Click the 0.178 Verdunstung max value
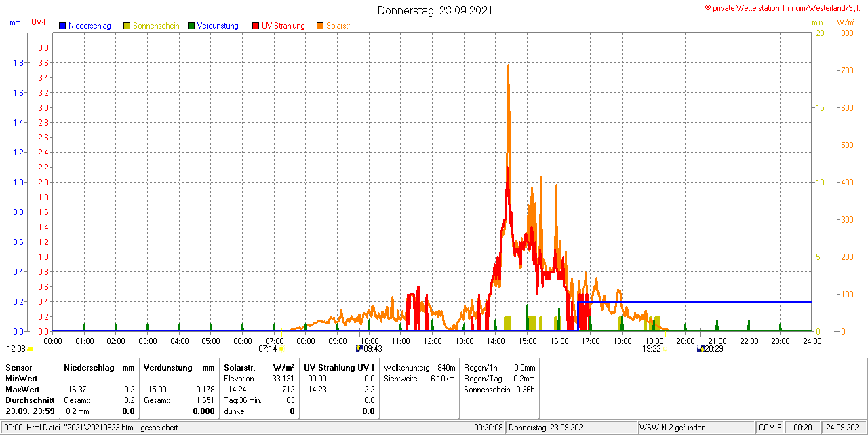Image resolution: width=868 pixels, height=435 pixels. tap(205, 390)
